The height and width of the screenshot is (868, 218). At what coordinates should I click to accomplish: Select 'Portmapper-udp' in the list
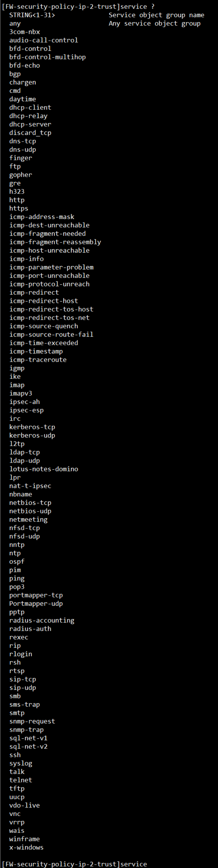(36, 604)
